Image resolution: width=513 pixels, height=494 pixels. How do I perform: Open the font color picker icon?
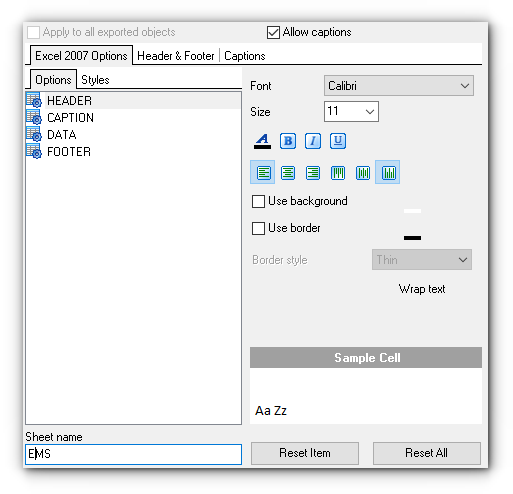click(x=262, y=141)
